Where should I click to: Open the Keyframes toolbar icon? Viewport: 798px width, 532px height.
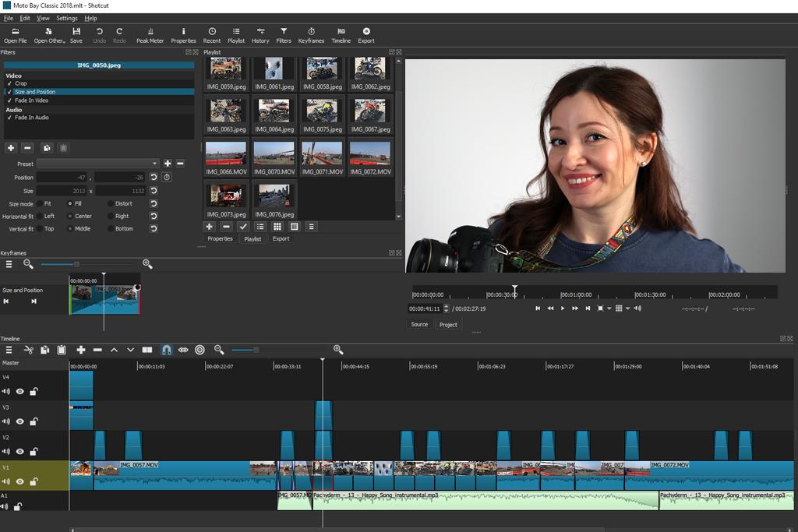tap(311, 36)
